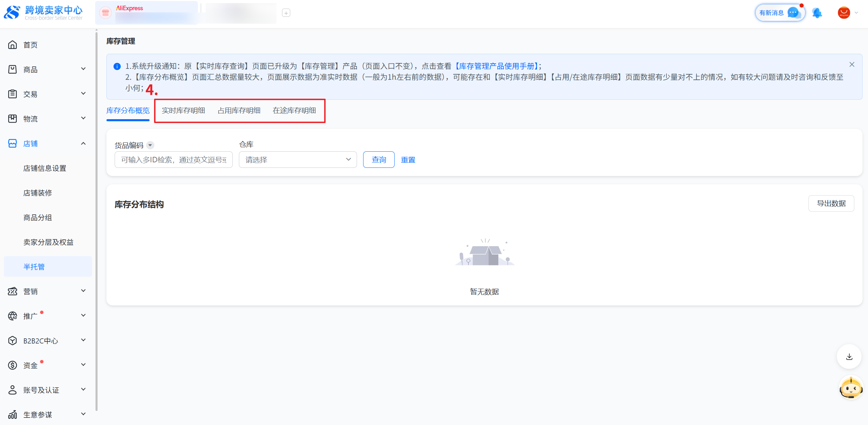This screenshot has width=868, height=425.
Task: Open the 仓库 请选择 dropdown
Action: (297, 160)
